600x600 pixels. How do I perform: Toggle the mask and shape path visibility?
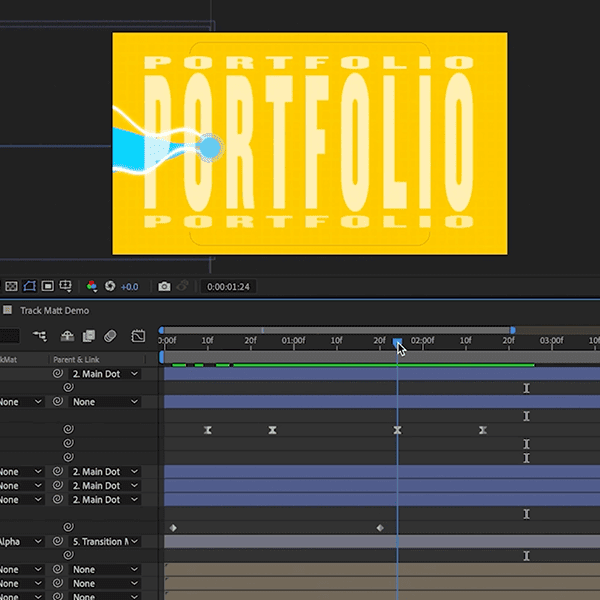[28, 286]
